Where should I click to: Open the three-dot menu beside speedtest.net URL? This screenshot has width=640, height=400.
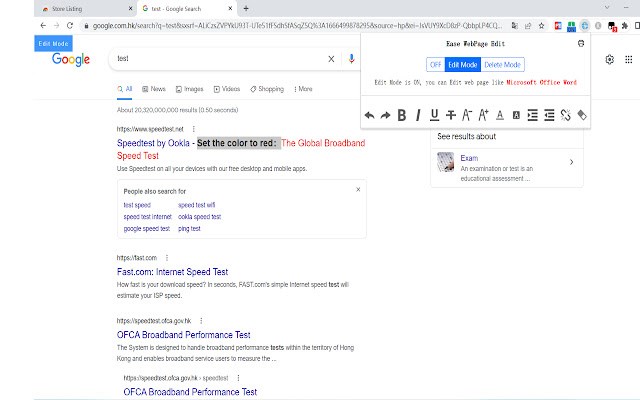[193, 129]
